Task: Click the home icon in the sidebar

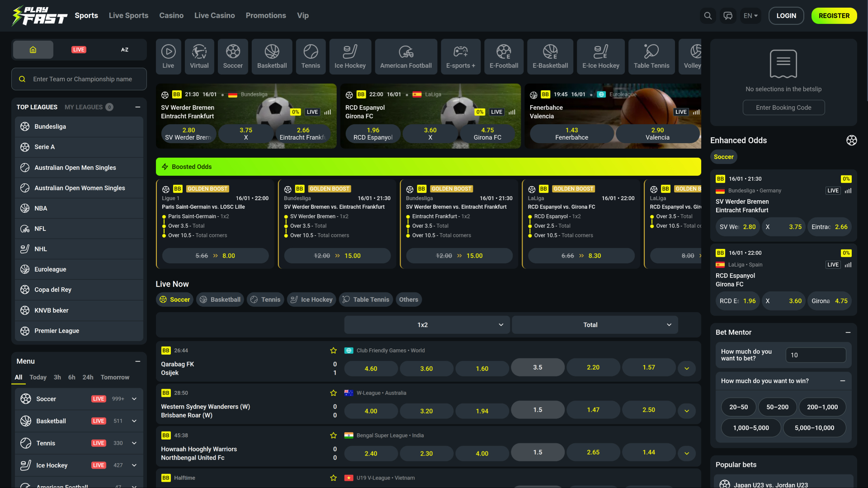Action: coord(33,50)
